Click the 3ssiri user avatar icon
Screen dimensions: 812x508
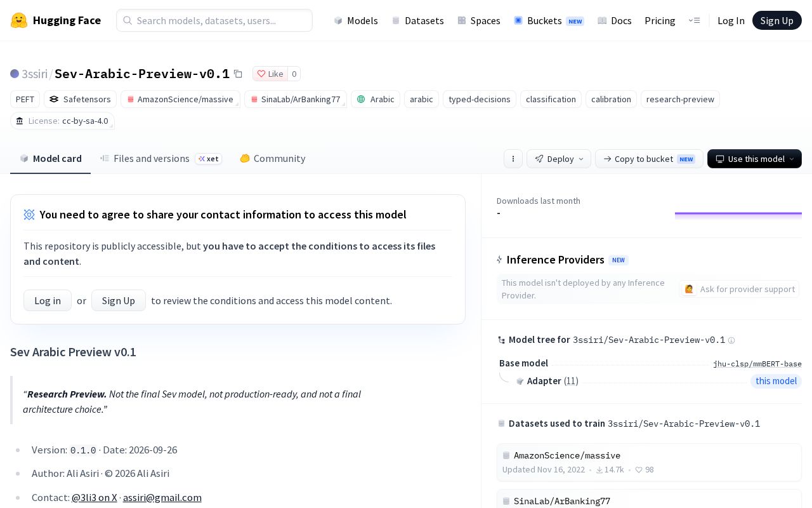tap(15, 74)
